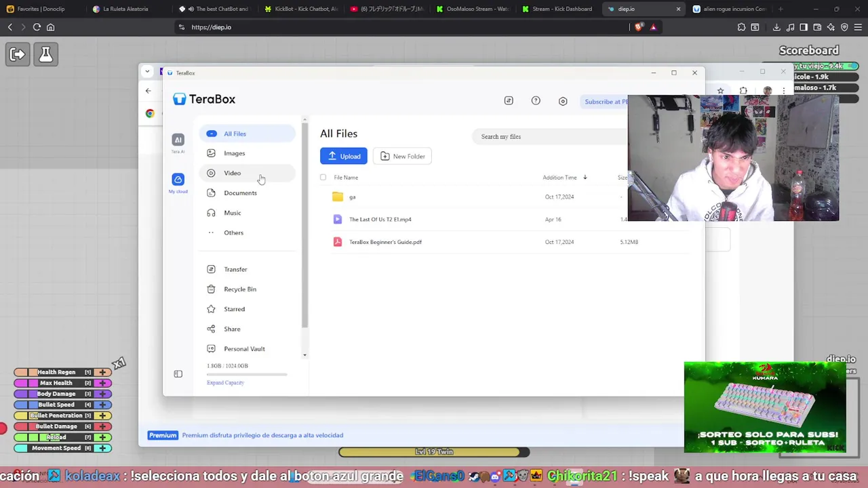Click the storage usage progress bar
Screen dimensions: 868x488
[247, 374]
